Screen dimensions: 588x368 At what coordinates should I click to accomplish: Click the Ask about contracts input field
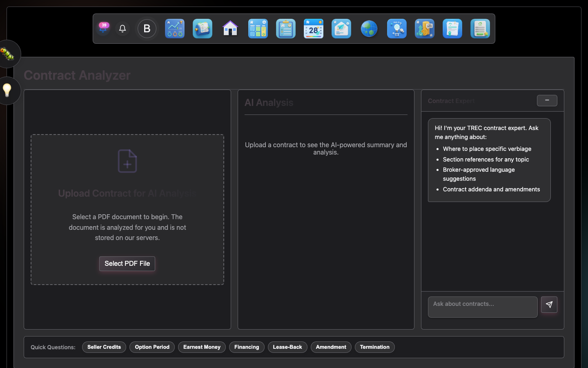[482, 307]
